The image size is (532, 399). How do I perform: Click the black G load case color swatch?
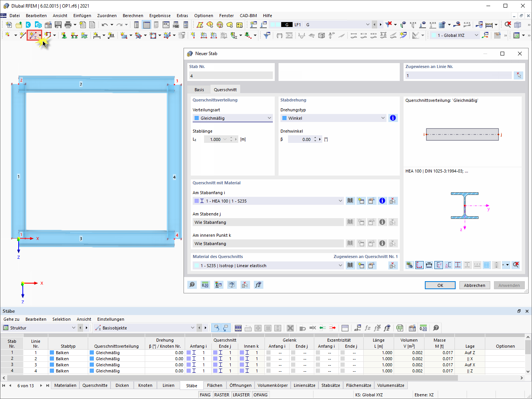[287, 25]
